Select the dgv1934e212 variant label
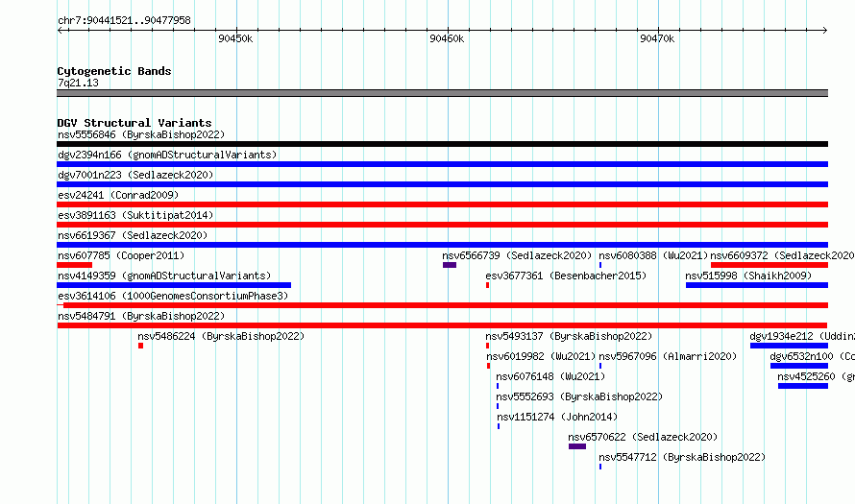 [802, 336]
